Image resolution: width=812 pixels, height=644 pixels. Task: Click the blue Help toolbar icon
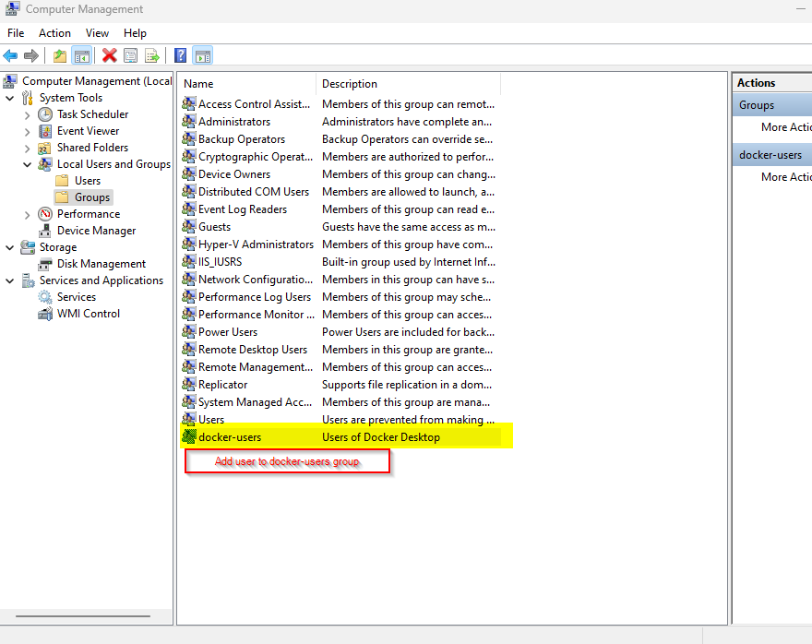point(181,55)
